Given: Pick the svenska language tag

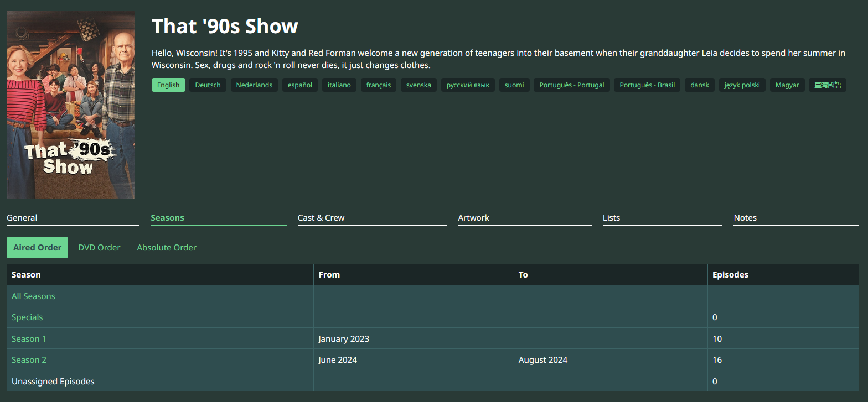Looking at the screenshot, I should click(418, 85).
